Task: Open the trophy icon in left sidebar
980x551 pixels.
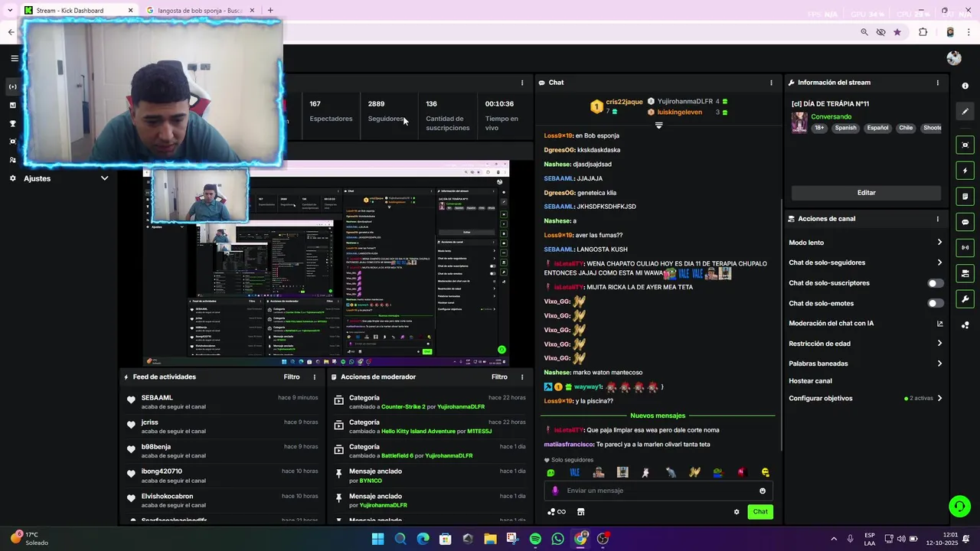Action: pyautogui.click(x=12, y=123)
